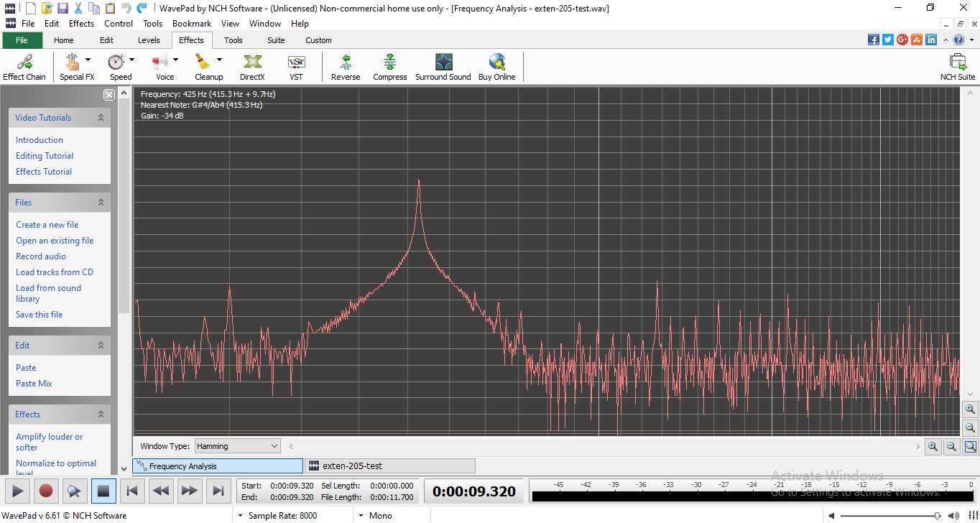
Task: Open the Cleanup dropdown arrow
Action: pos(220,60)
